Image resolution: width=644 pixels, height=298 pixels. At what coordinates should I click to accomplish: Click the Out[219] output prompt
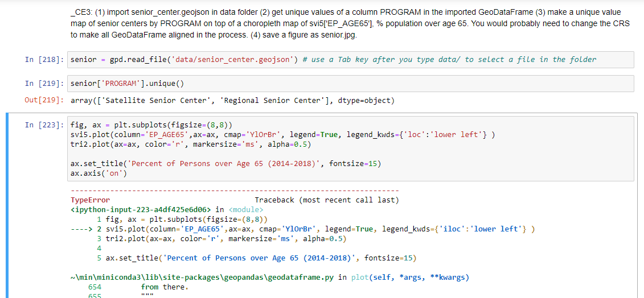(44, 101)
